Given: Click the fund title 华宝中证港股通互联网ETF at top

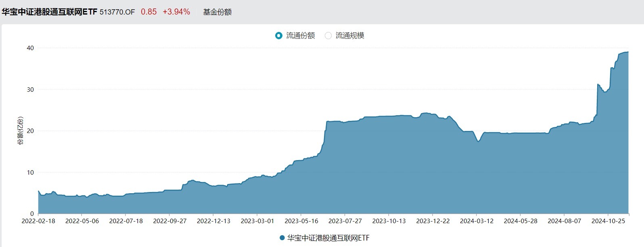Looking at the screenshot, I should pyautogui.click(x=49, y=12).
